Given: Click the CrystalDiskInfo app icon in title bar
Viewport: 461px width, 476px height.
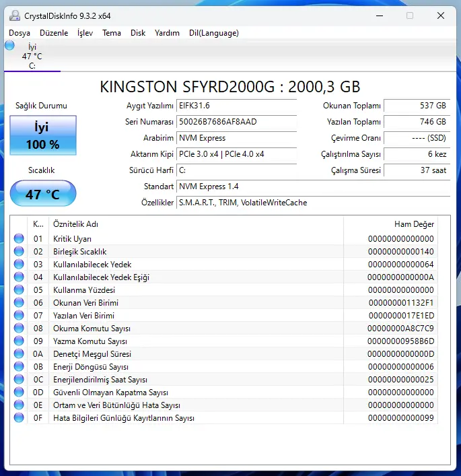Looking at the screenshot, I should (x=15, y=15).
